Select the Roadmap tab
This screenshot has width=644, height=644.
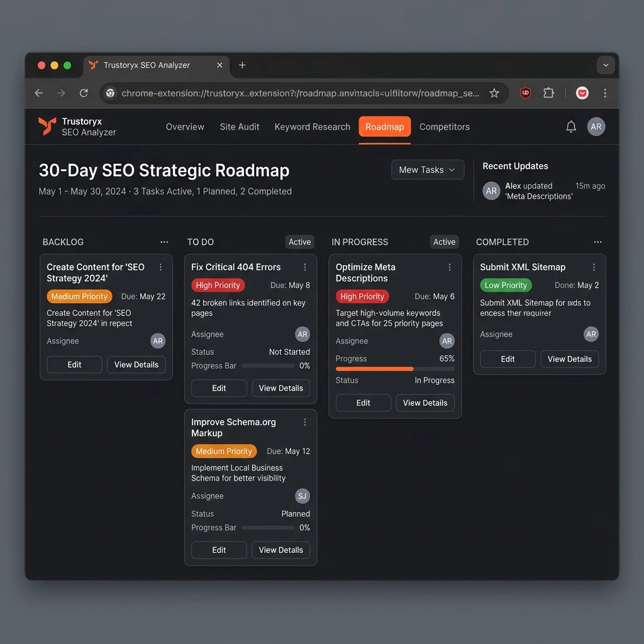[x=384, y=127]
